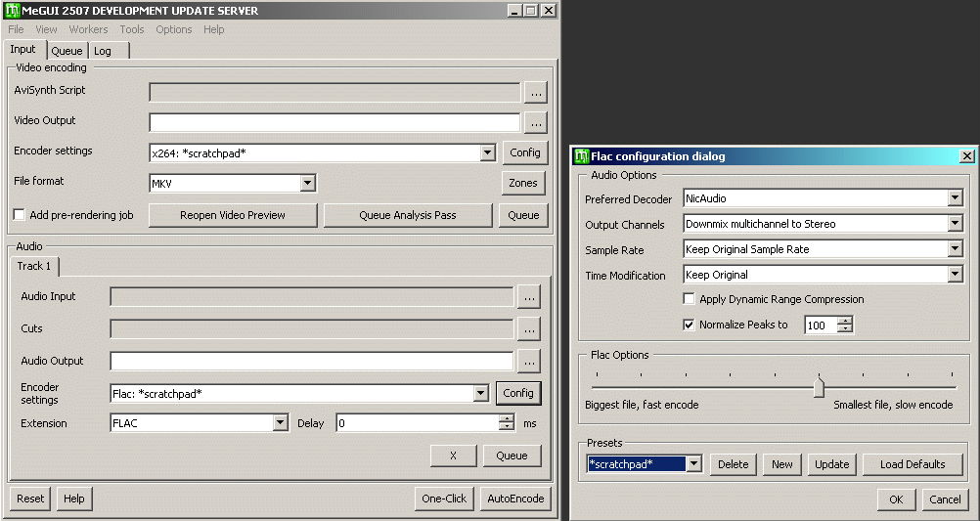Open the Workers menu
Image resolution: width=980 pixels, height=521 pixels.
(88, 29)
